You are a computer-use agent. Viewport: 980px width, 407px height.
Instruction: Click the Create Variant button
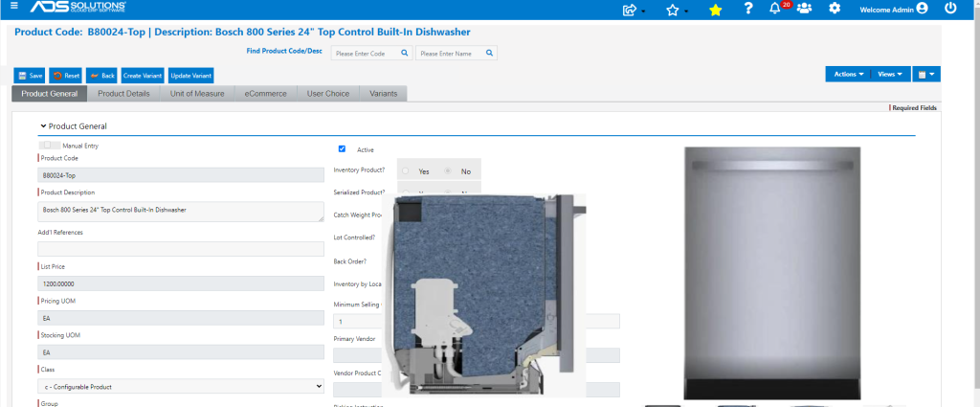[x=144, y=76]
